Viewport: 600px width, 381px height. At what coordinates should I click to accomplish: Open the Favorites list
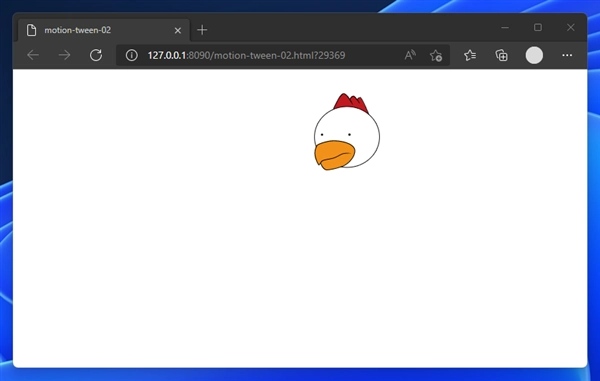pos(470,55)
